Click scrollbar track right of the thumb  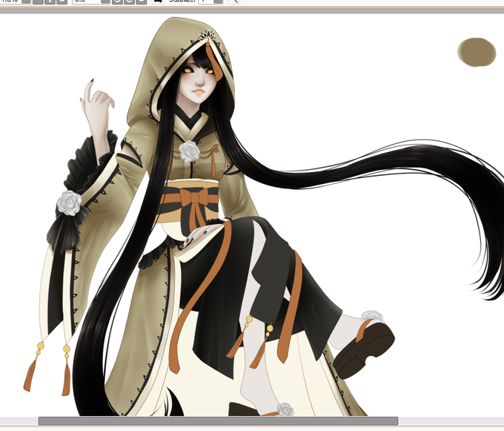(x=451, y=421)
